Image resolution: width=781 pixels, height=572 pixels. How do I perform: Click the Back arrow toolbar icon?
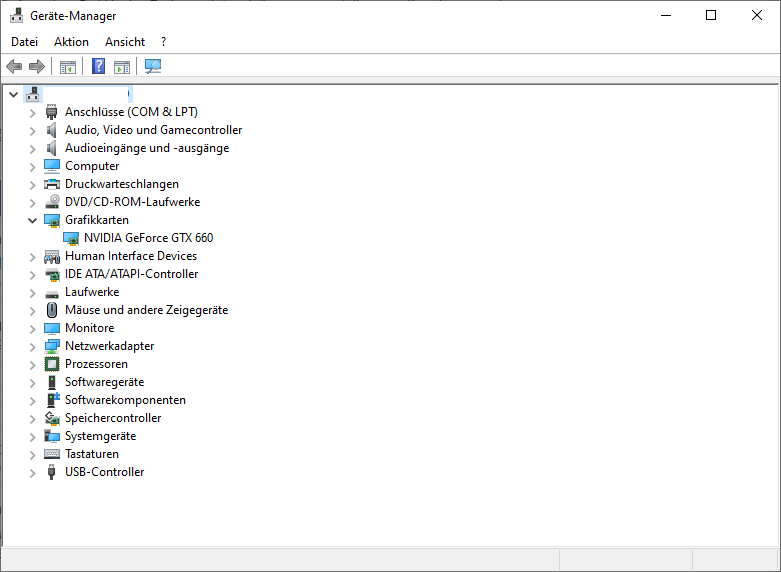(14, 66)
